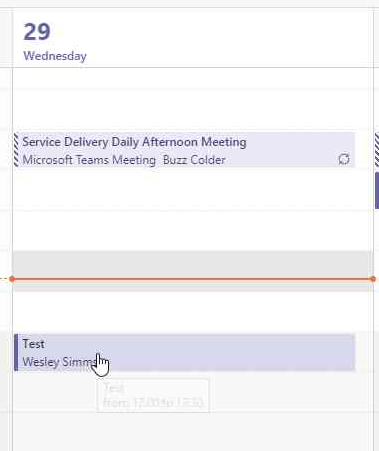This screenshot has width=379, height=451.
Task: Click the Wednesday day label
Action: click(x=55, y=56)
